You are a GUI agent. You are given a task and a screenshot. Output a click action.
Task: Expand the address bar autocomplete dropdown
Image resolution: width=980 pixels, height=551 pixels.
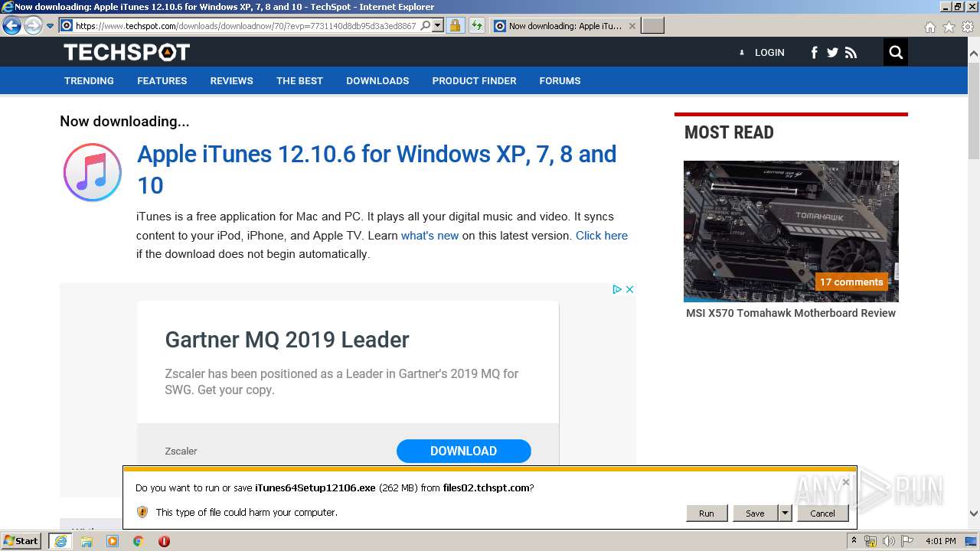[438, 26]
